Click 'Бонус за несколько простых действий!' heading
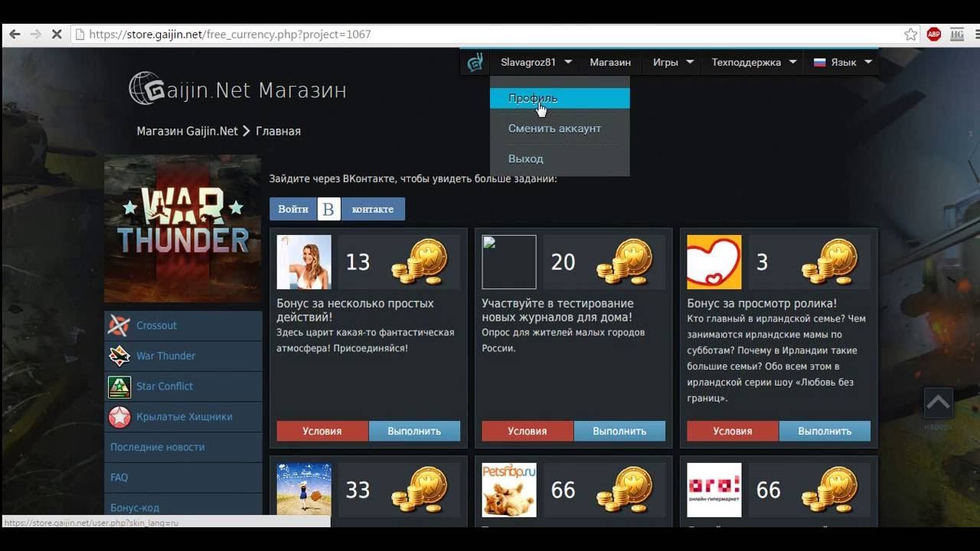The height and width of the screenshot is (551, 980). click(x=355, y=310)
